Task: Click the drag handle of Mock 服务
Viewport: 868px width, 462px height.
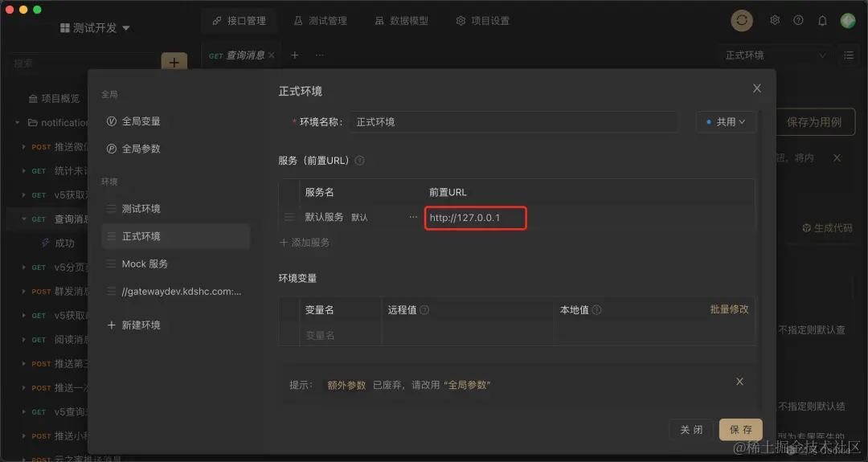Action: (111, 264)
